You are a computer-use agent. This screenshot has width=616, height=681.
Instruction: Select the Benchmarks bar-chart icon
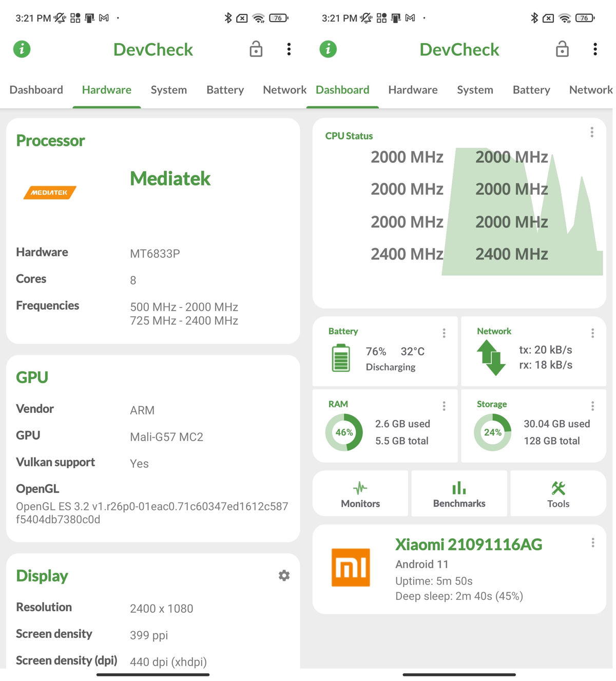[458, 487]
